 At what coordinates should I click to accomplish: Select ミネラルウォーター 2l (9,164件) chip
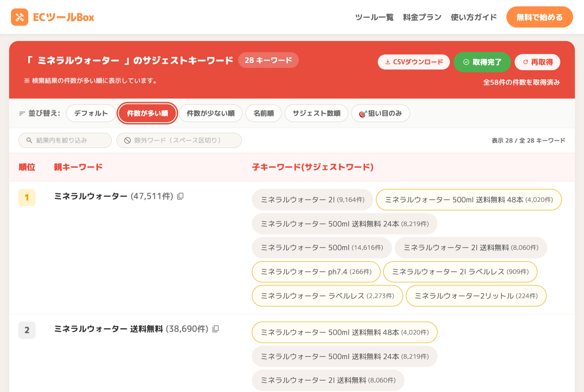click(313, 200)
